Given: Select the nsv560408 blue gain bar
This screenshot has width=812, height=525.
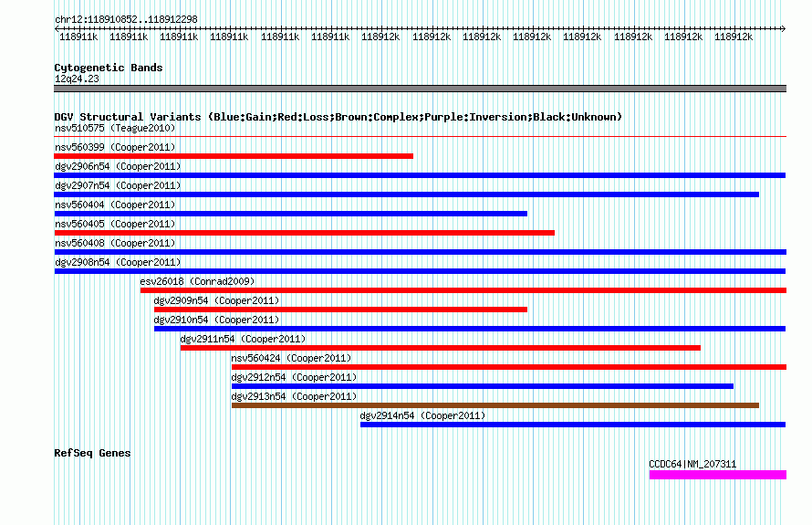Looking at the screenshot, I should click(421, 252).
